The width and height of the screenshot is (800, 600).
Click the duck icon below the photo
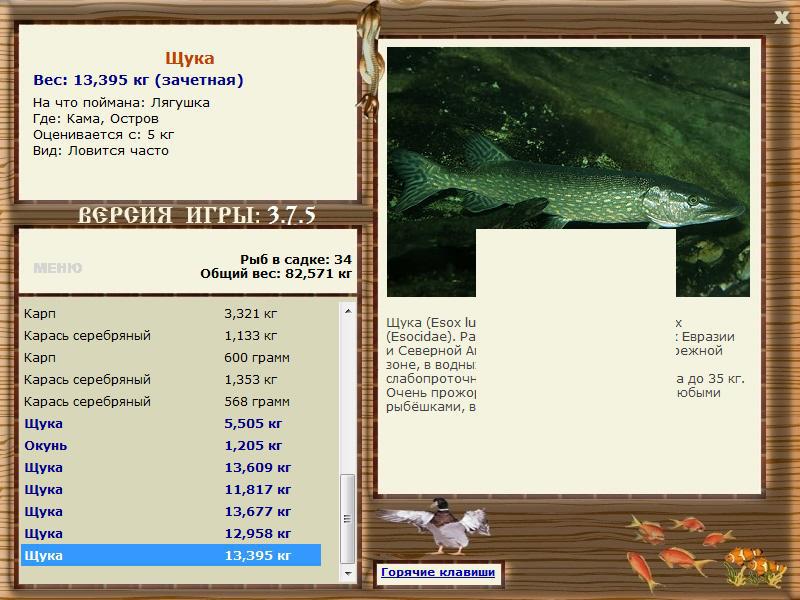click(437, 526)
